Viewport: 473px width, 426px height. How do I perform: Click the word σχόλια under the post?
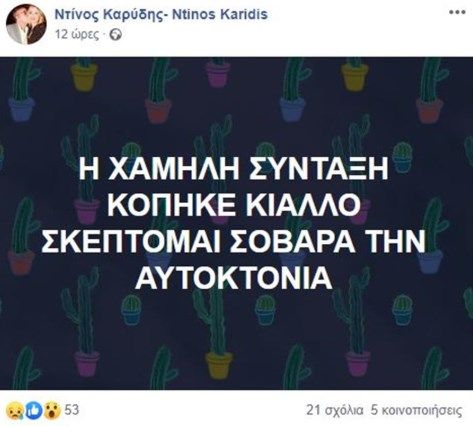[x=343, y=411]
